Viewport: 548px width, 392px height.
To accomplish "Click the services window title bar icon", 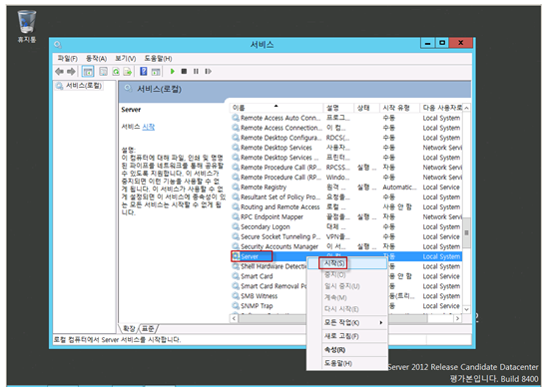I will pyautogui.click(x=58, y=45).
